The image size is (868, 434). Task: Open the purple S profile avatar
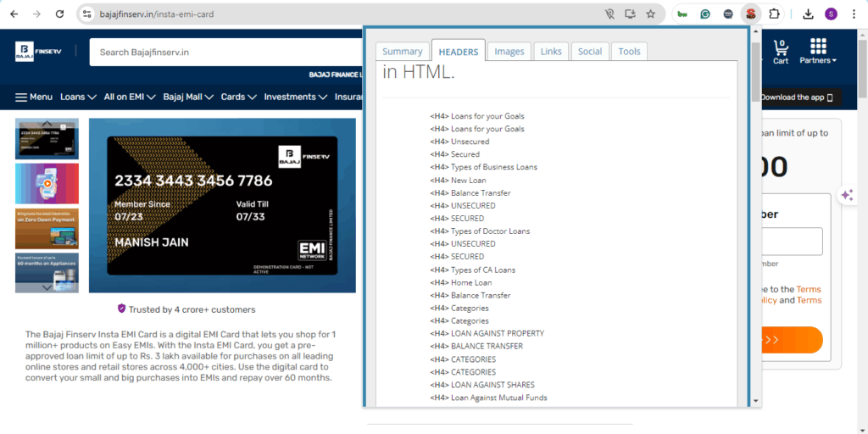click(x=831, y=14)
